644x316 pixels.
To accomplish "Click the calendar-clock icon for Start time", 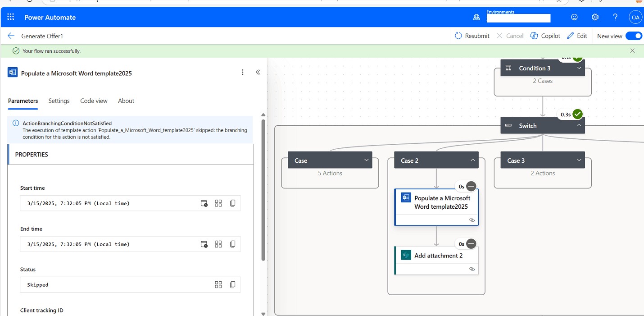I will [204, 203].
